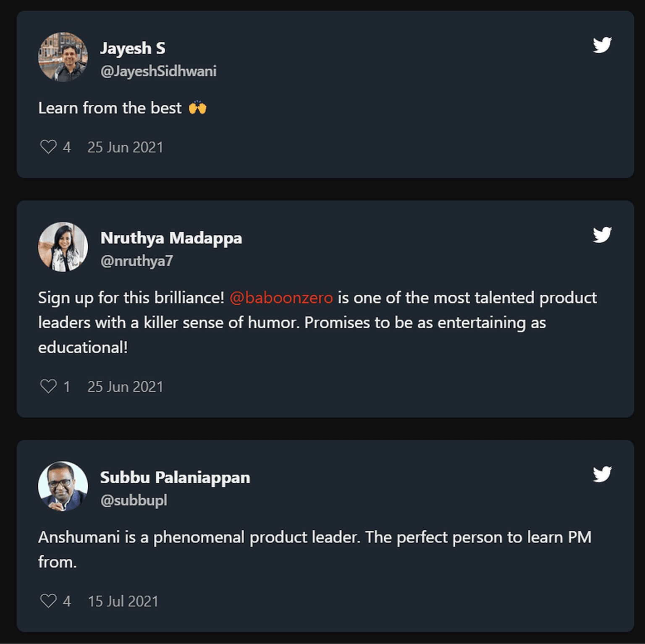Click Twitter bird icon on Jayesh S card
The image size is (645, 644).
tap(602, 45)
